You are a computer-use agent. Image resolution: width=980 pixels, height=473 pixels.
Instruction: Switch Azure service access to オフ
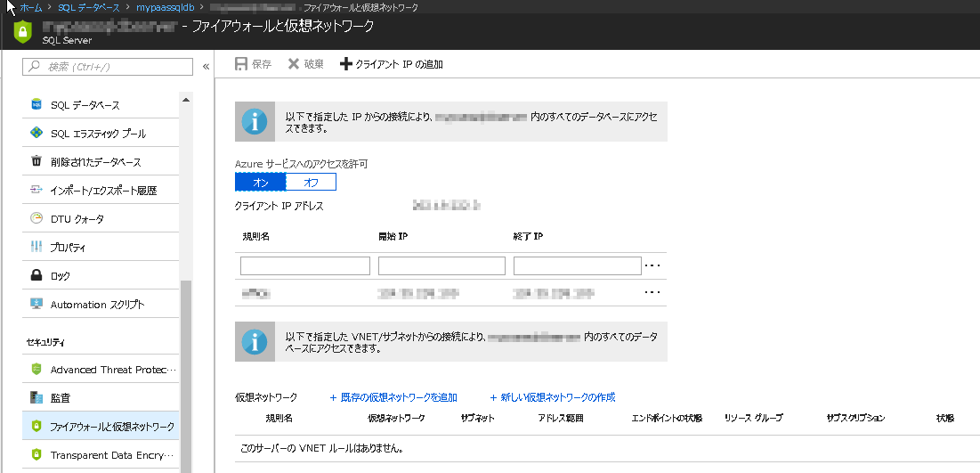pos(311,182)
